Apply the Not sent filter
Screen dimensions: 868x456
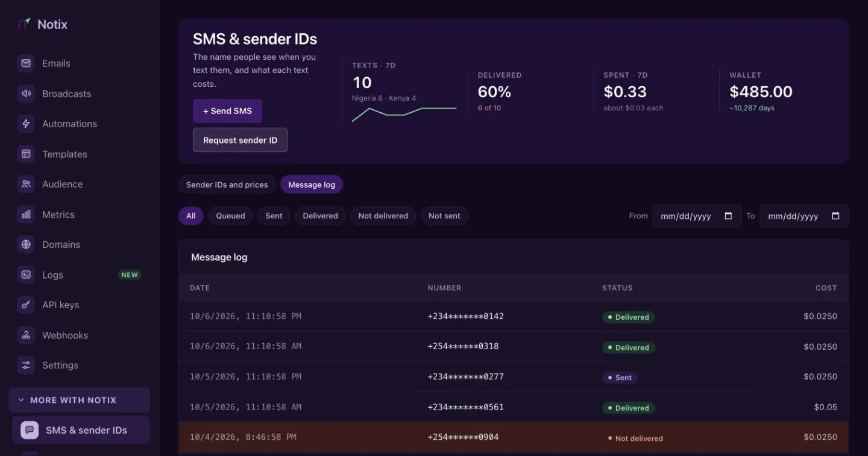pos(444,216)
